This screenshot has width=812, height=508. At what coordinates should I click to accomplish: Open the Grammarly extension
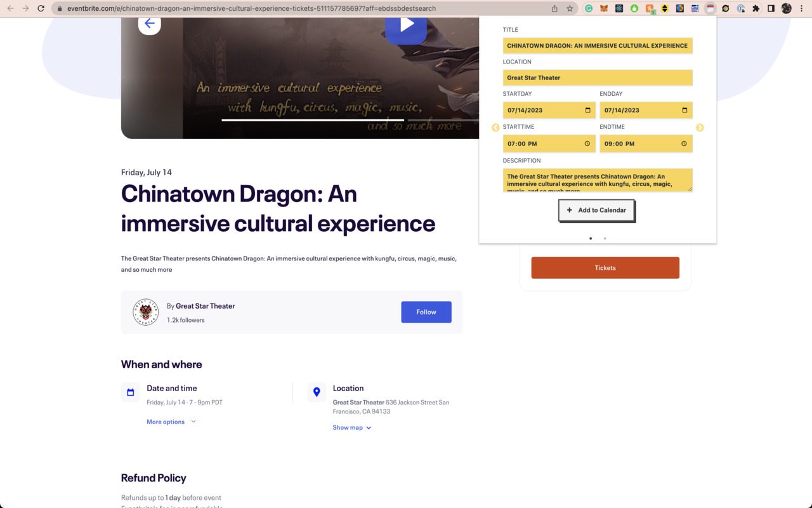point(589,8)
